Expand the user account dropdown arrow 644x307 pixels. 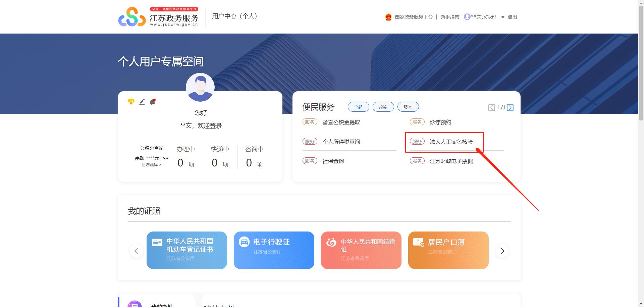click(x=503, y=17)
